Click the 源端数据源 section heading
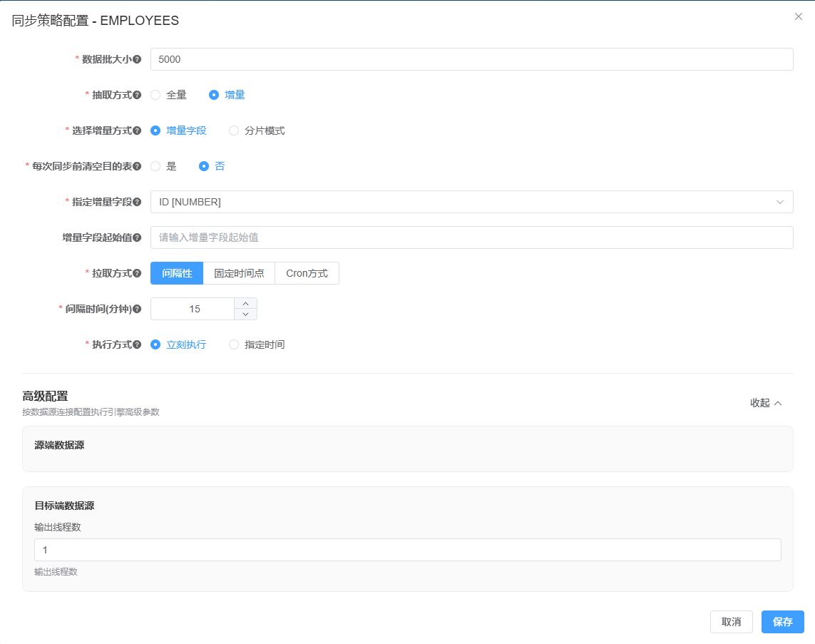This screenshot has width=815, height=644. tap(59, 445)
